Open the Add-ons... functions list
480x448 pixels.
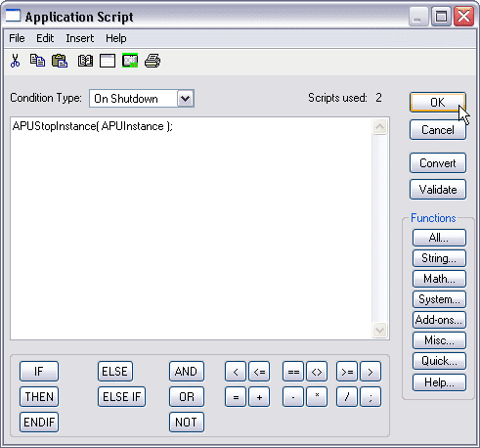point(439,320)
